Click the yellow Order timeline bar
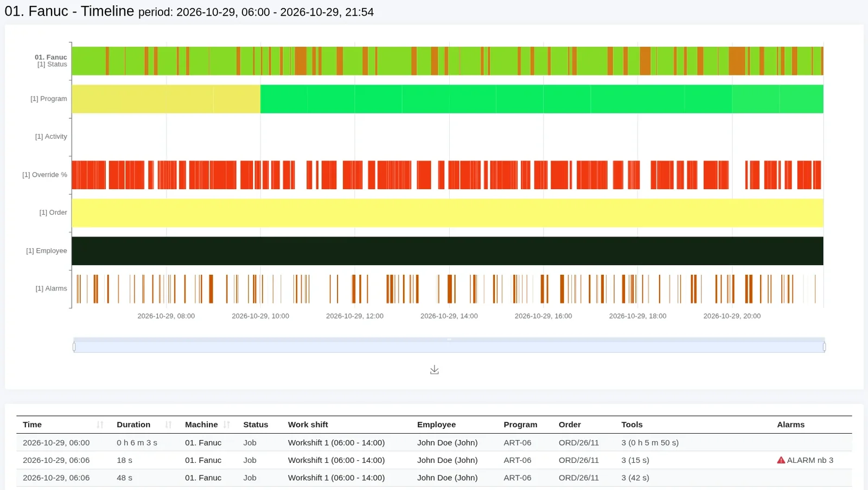Viewport: 868px width, 490px height. point(448,212)
